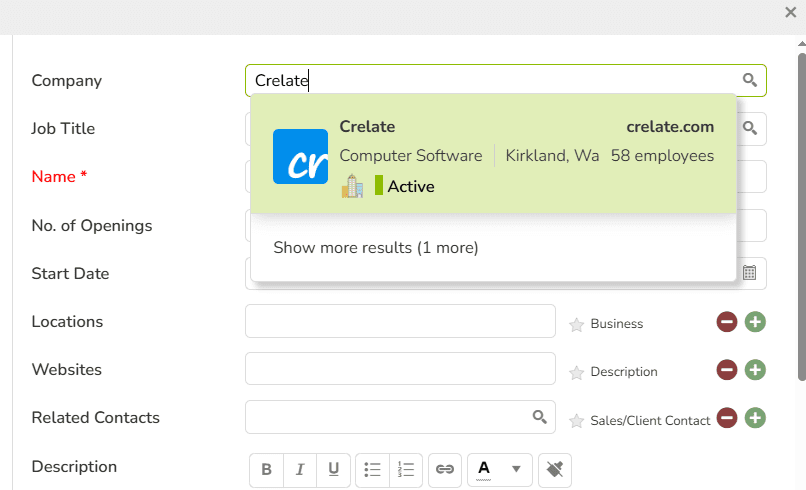This screenshot has height=490, width=806.
Task: Click the Crelate company logo thumbnail
Action: [x=300, y=156]
